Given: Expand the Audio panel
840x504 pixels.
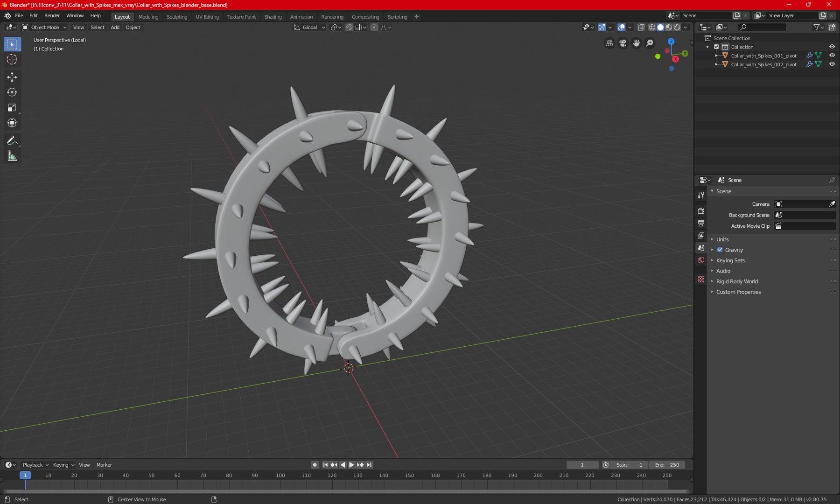Looking at the screenshot, I should (x=723, y=271).
